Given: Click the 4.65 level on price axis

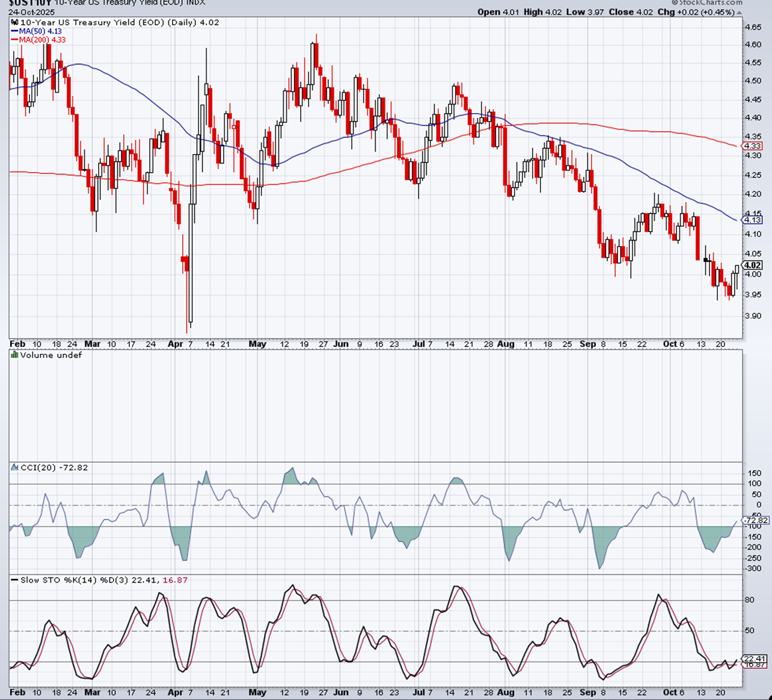Looking at the screenshot, I should 753,27.
